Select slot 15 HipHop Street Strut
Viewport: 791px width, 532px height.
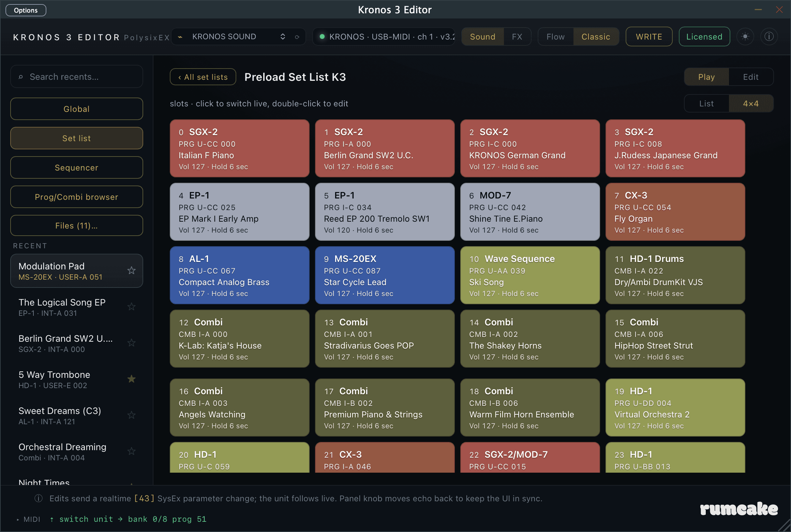[675, 339]
